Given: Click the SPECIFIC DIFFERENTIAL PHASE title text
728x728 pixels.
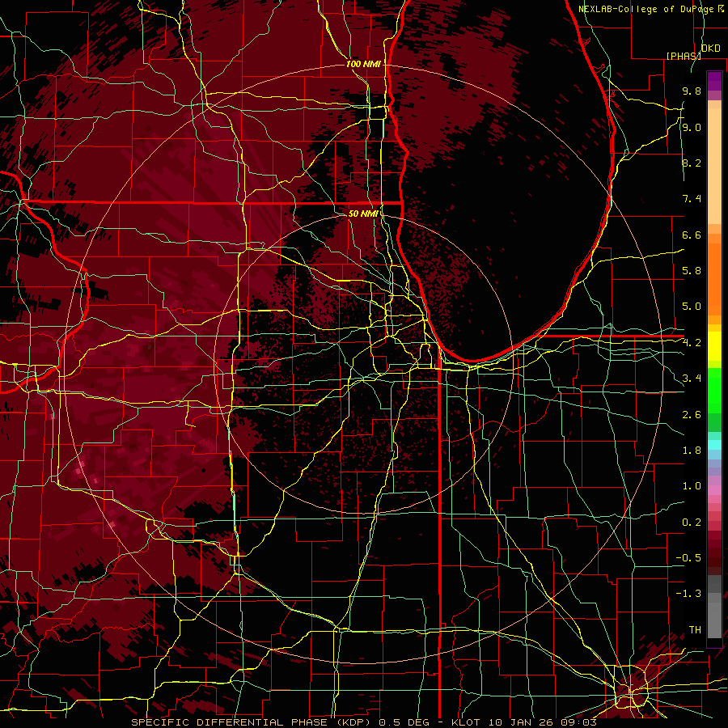Looking at the screenshot, I should [231, 722].
